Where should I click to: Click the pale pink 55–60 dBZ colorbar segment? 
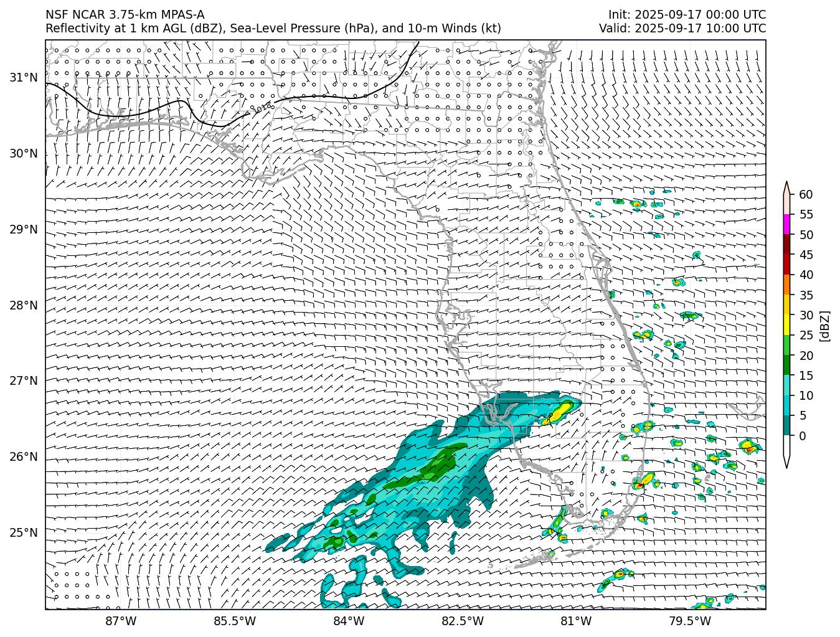tap(786, 204)
